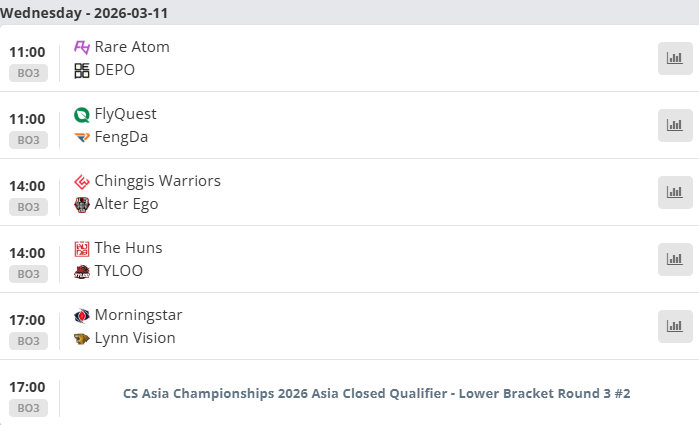
Task: Open stats for The Huns vs TYLOO
Action: 675,260
